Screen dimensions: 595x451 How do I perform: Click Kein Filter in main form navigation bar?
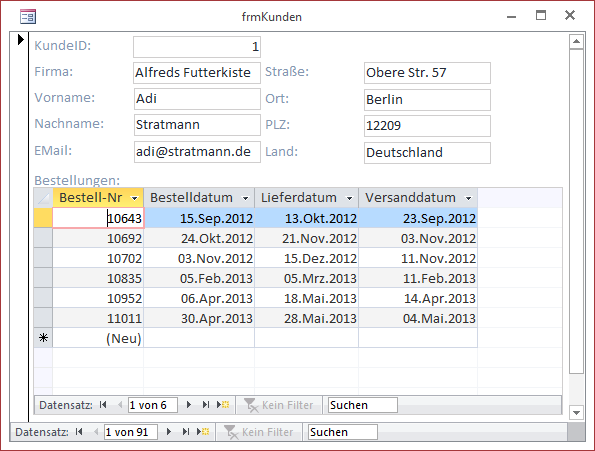259,432
